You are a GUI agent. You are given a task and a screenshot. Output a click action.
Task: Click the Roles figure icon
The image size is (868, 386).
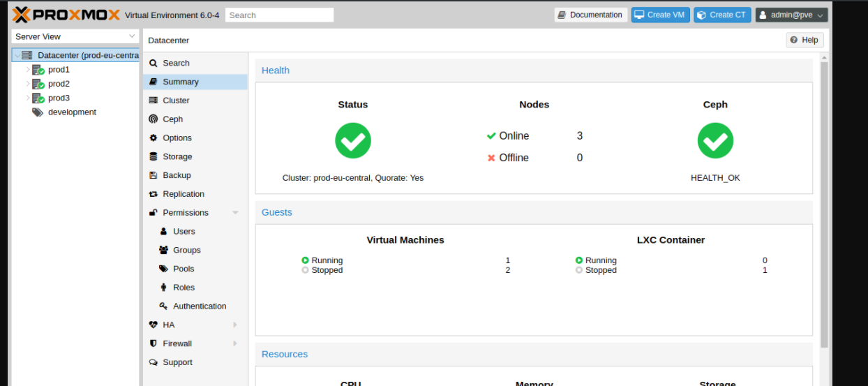164,288
